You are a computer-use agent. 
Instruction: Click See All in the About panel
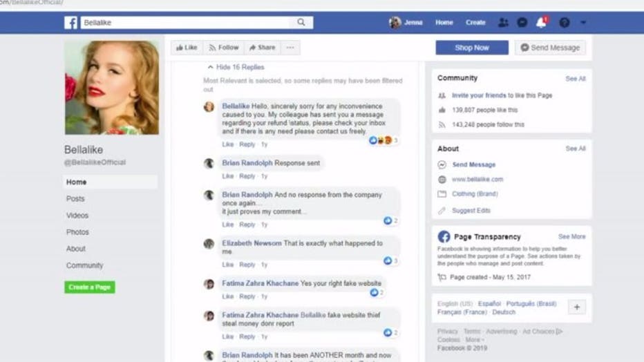pos(576,149)
